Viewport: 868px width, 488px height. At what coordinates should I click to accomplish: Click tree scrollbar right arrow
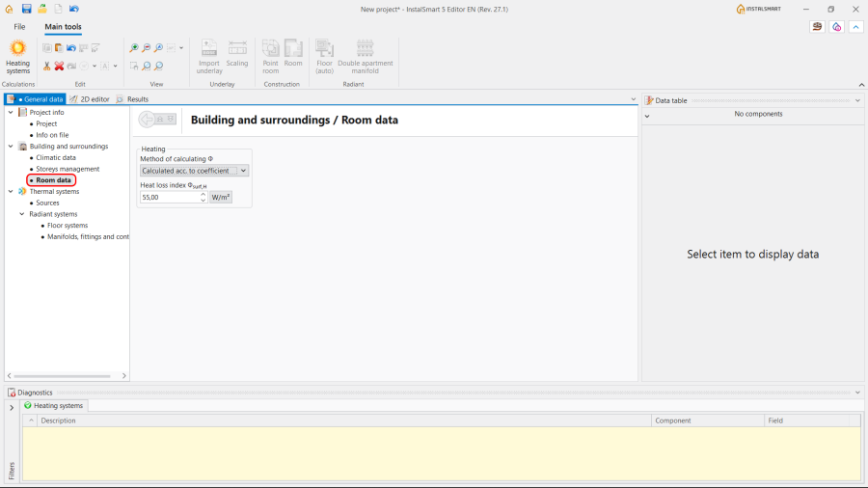[x=124, y=376]
